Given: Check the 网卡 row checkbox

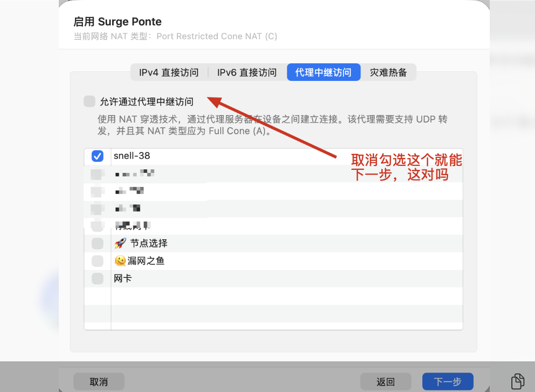Looking at the screenshot, I should [97, 278].
